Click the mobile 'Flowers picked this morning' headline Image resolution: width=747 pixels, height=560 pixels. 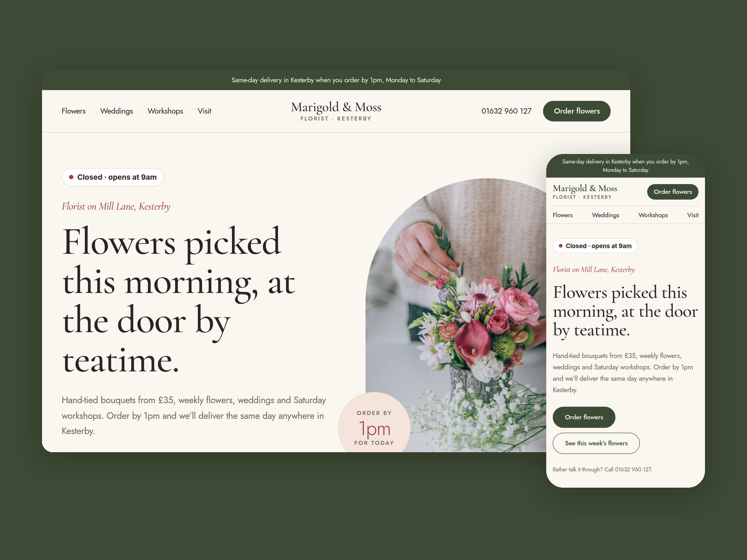click(626, 311)
